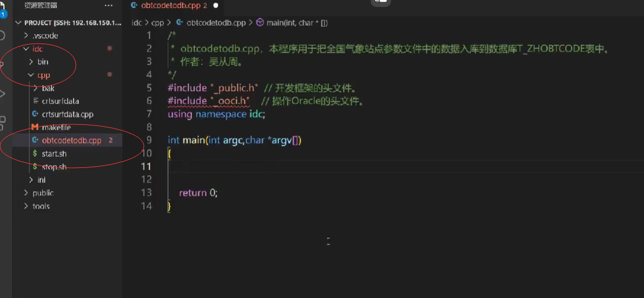Click the T_ZHOBTCODE description comment line
Image resolution: width=644 pixels, height=298 pixels.
[389, 49]
